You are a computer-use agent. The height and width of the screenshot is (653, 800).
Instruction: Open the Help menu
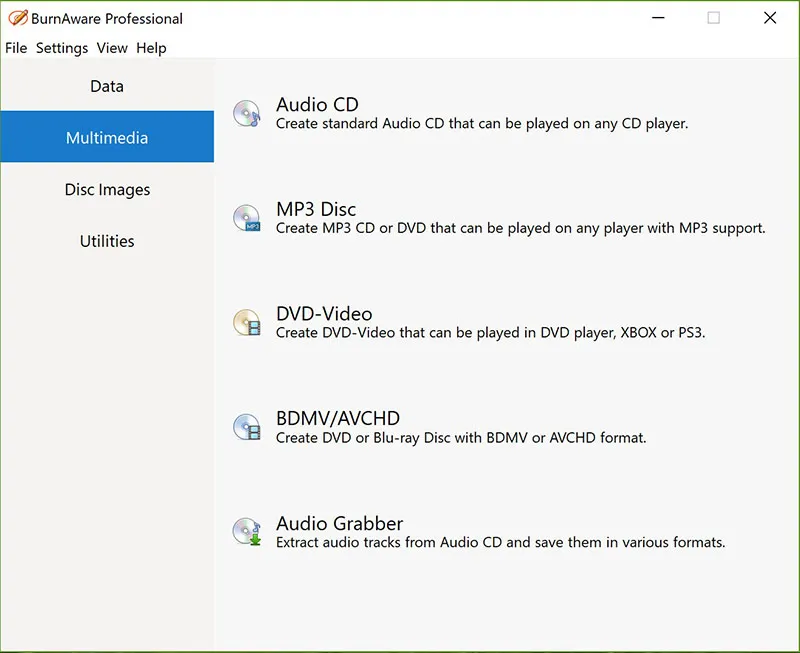click(151, 48)
